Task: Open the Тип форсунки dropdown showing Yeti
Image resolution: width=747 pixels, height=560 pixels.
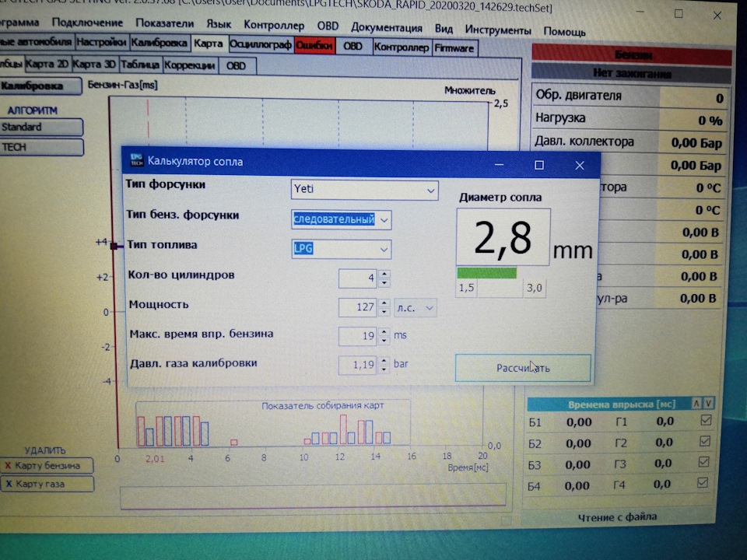Action: 364,189
